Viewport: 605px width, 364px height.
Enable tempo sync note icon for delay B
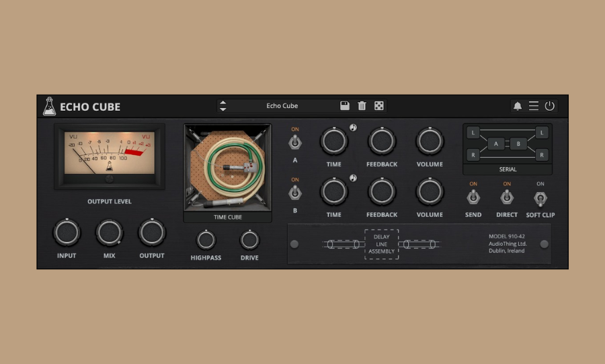353,179
